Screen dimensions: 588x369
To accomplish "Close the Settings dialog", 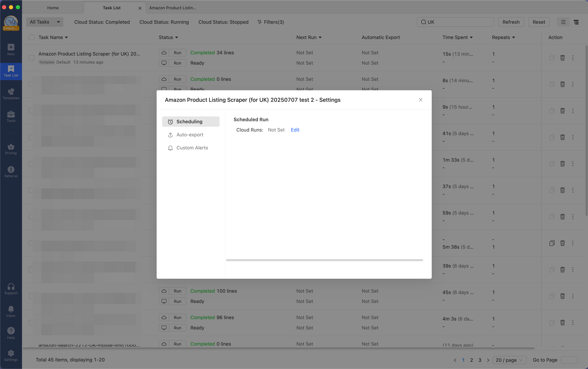I will pos(421,100).
